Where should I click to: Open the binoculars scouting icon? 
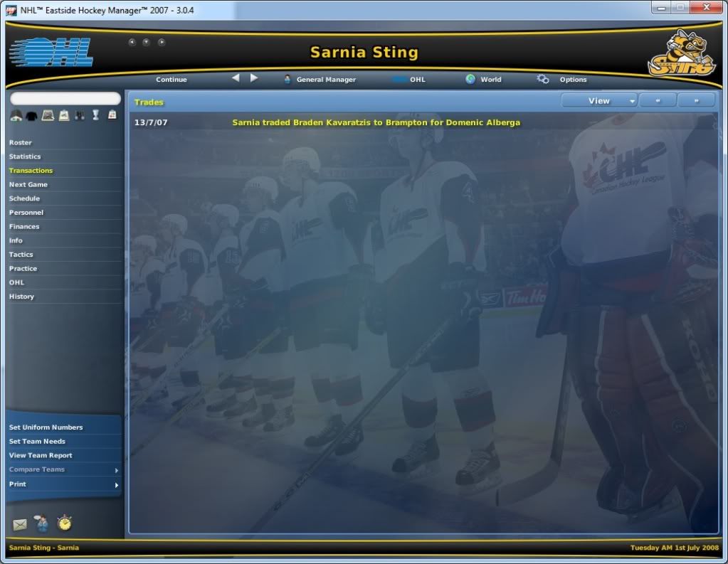80,115
